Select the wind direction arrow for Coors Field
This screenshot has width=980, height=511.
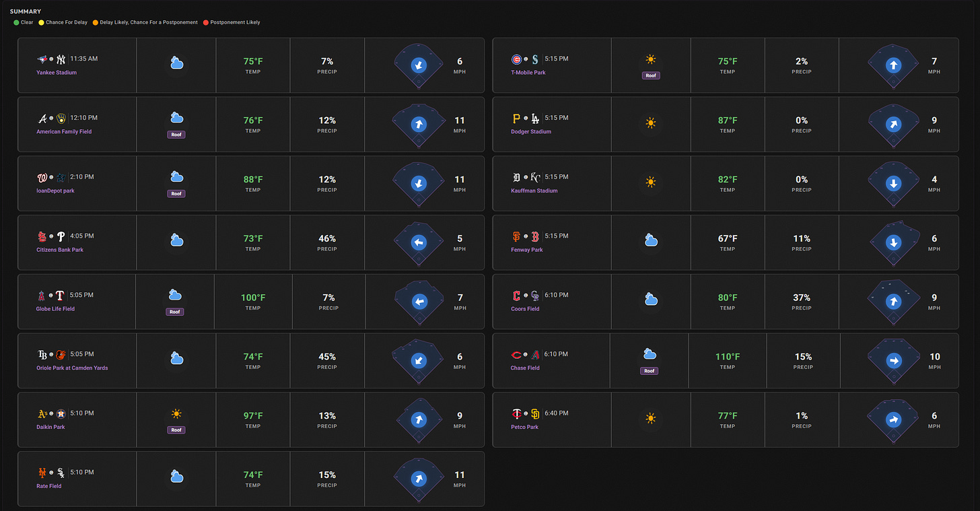pos(893,302)
